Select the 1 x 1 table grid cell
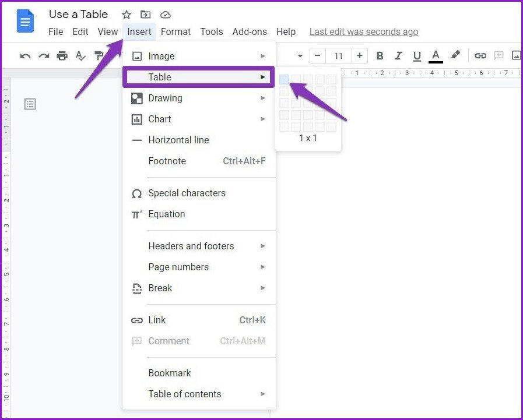 tap(285, 79)
